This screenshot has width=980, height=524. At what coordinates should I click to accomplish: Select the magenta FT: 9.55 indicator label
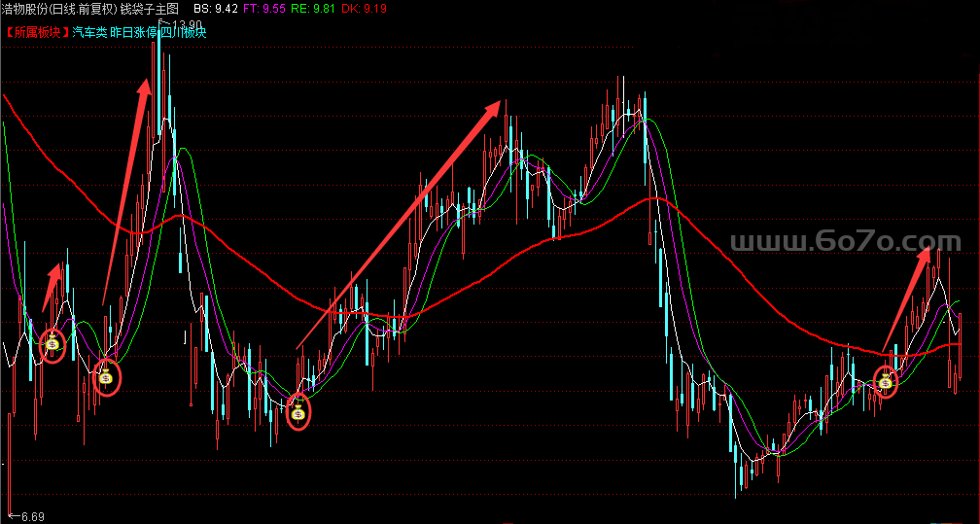[x=264, y=8]
